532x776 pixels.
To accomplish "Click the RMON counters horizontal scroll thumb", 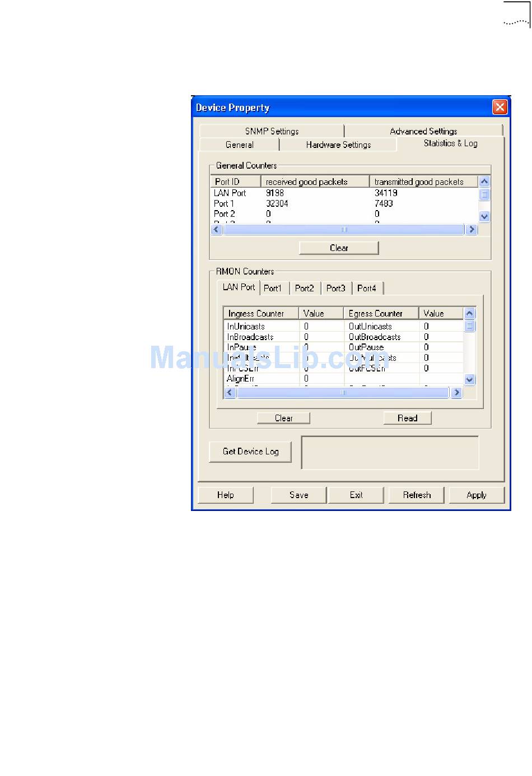I will 343,393.
